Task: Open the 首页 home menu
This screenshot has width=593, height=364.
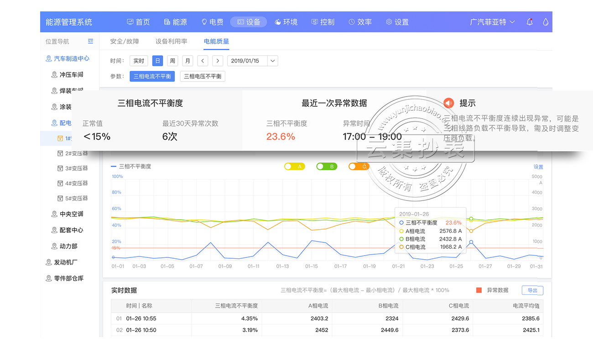Action: point(138,22)
